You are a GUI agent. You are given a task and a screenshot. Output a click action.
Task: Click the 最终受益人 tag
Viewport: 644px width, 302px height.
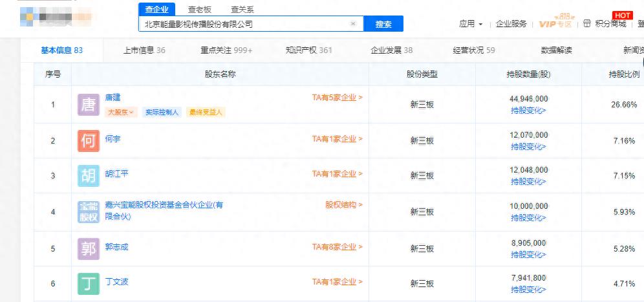coord(206,112)
